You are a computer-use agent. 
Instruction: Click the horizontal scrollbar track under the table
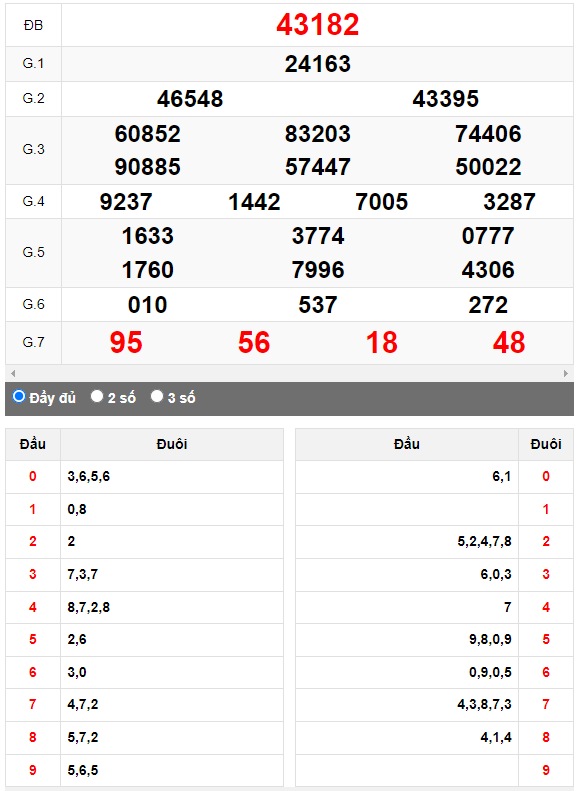289,373
